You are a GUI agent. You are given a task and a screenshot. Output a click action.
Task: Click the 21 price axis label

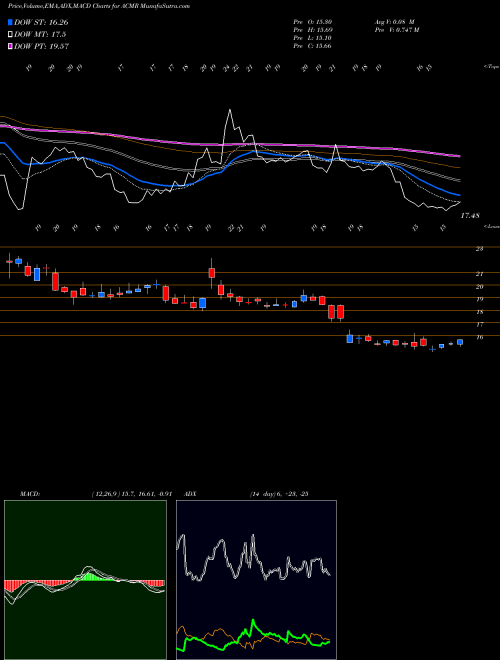point(479,274)
